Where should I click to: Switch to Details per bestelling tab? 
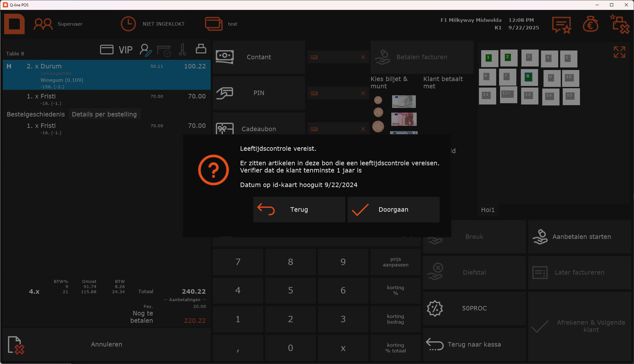(104, 114)
